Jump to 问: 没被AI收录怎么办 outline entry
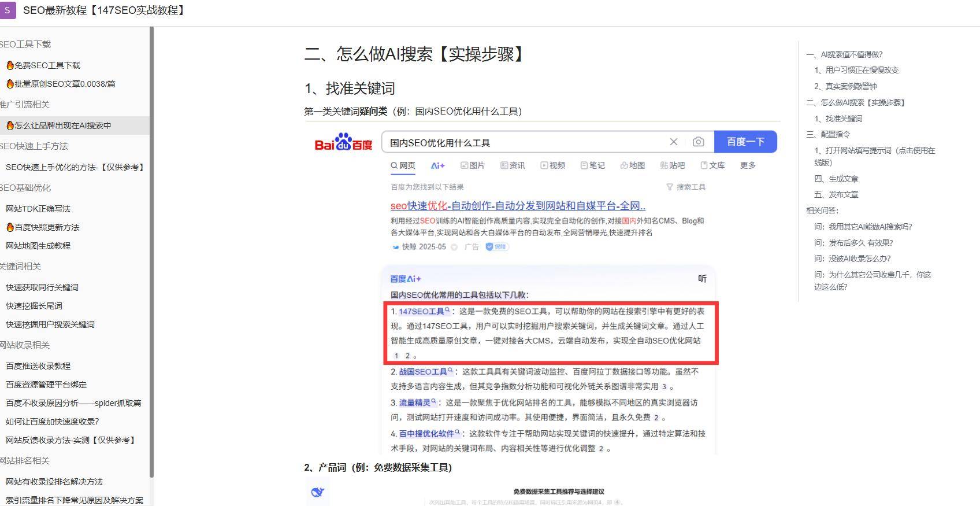This screenshot has height=506, width=980. 852,258
